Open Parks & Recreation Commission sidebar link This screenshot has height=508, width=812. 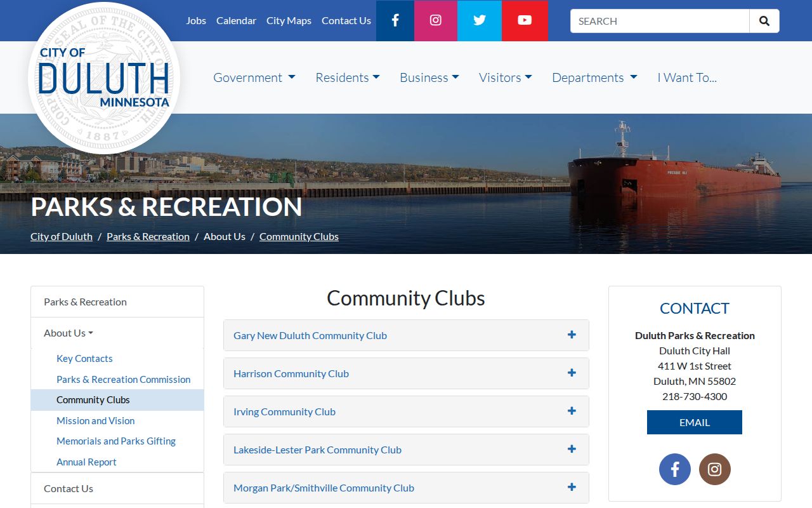tap(124, 379)
